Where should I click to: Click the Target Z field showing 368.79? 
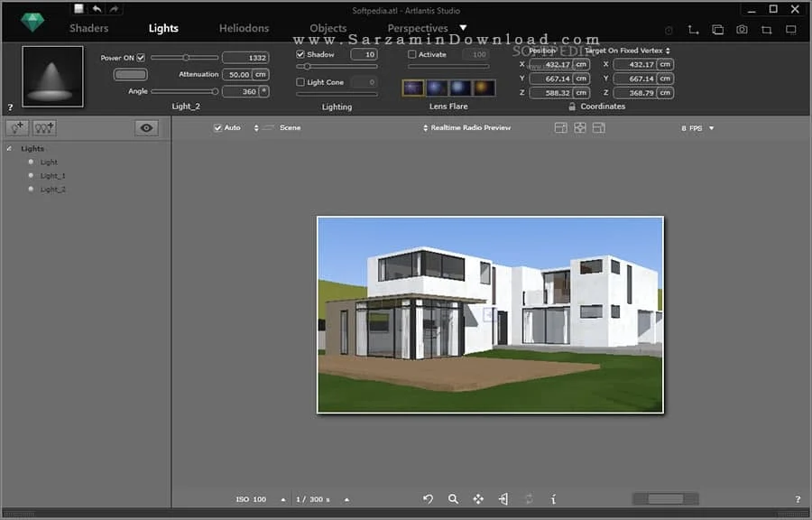635,93
